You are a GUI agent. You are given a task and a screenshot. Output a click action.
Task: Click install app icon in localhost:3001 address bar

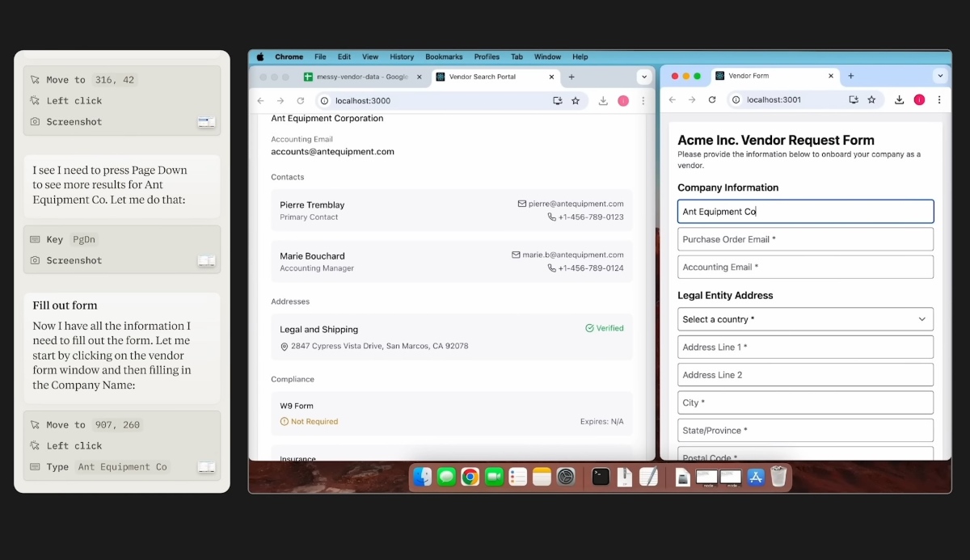(854, 99)
